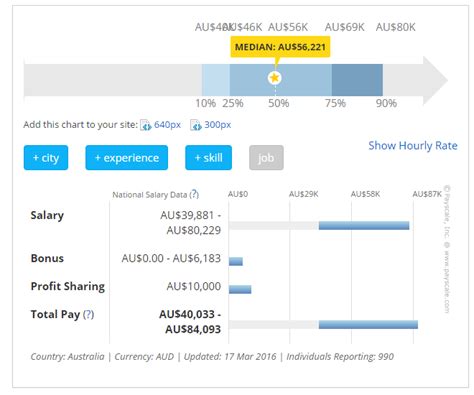This screenshot has width=474, height=395.
Task: Click the yellow MEDIAN AU$56,221 tooltip
Action: 280,47
